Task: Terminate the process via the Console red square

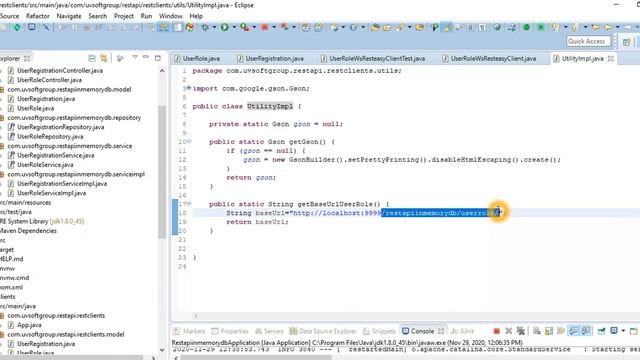Action: 496,331
